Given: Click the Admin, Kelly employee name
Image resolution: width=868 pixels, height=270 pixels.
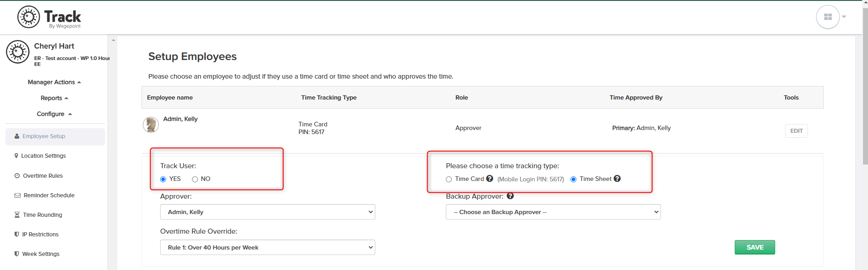Looking at the screenshot, I should [x=181, y=119].
